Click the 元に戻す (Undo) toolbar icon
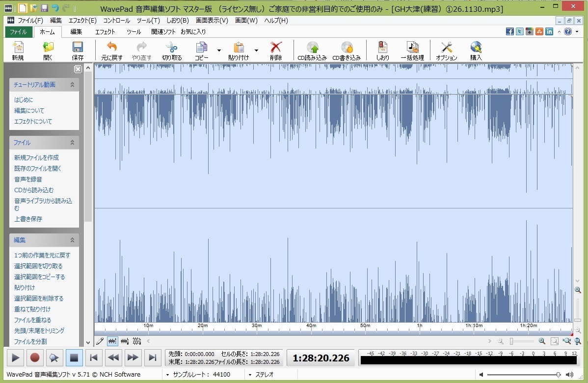The image size is (588, 383). coord(112,51)
